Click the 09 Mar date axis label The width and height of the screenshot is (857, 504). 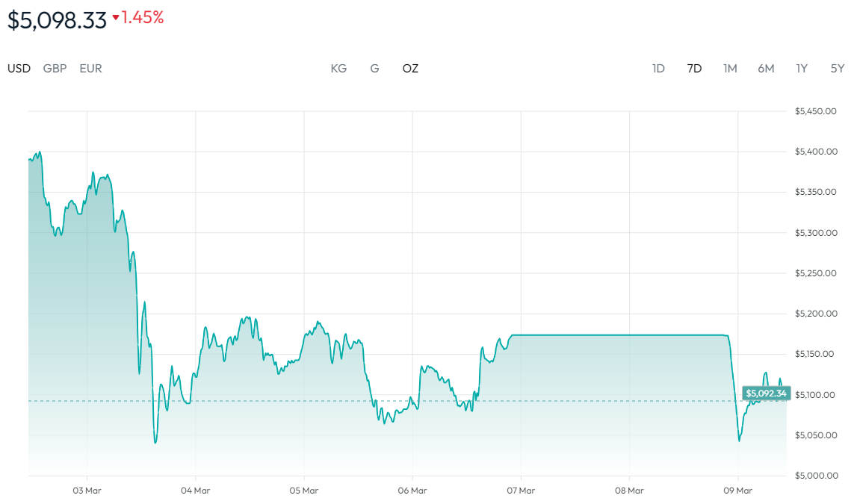[x=737, y=491]
